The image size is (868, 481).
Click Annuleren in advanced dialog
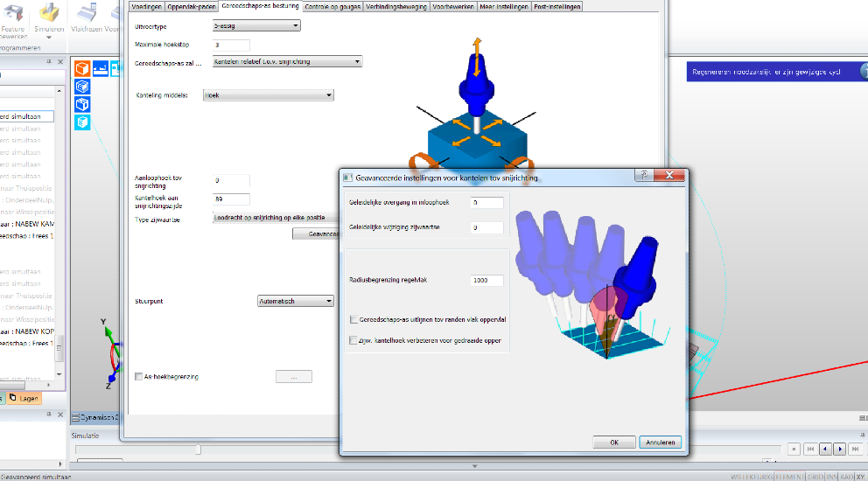661,443
